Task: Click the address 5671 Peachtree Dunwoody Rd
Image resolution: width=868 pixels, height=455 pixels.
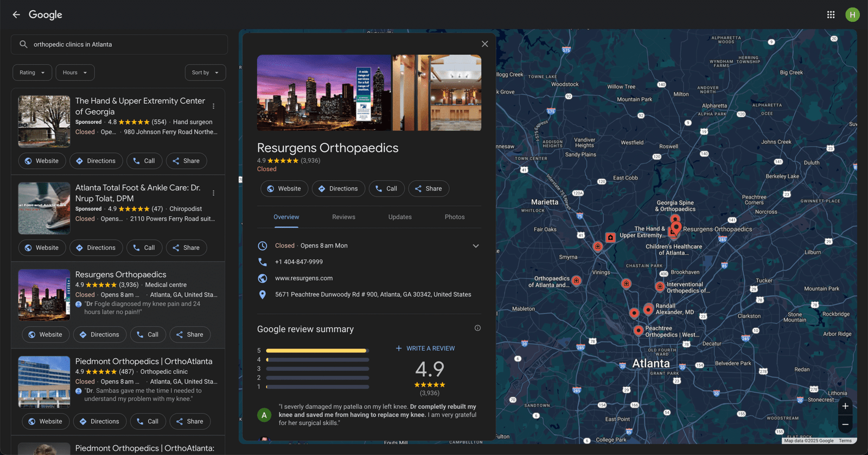Action: pos(373,294)
